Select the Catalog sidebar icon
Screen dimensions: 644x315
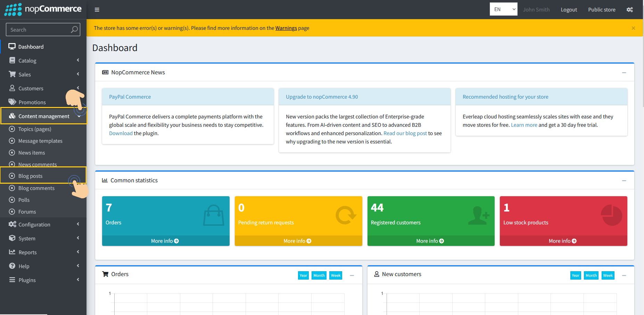tap(13, 60)
